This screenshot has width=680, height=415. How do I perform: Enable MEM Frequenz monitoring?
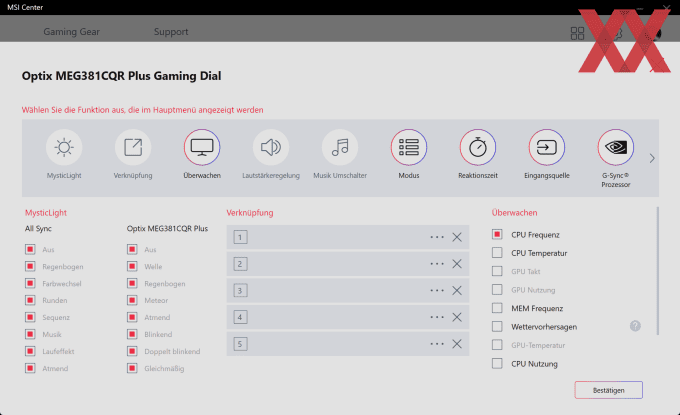(x=497, y=308)
